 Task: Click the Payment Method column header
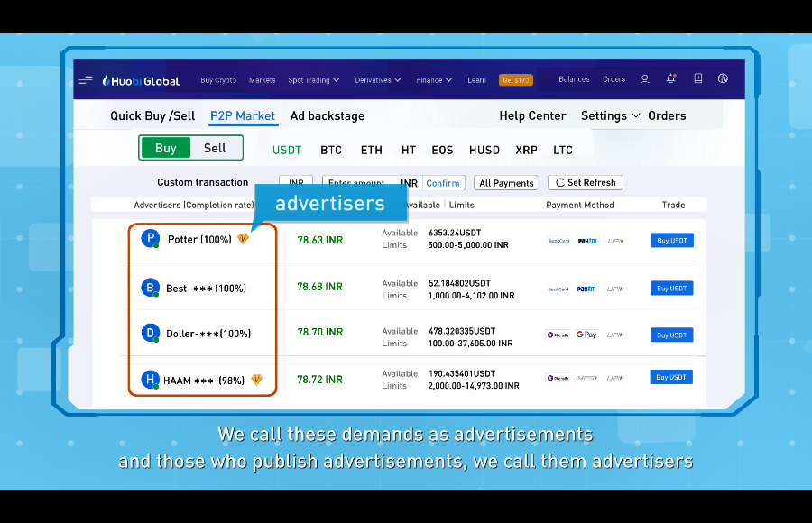pyautogui.click(x=580, y=205)
